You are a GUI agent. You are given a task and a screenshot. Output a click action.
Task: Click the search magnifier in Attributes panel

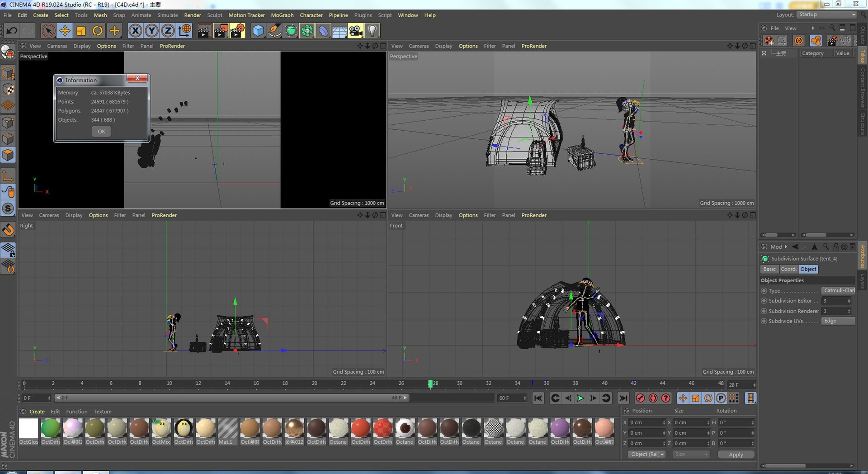pos(826,246)
